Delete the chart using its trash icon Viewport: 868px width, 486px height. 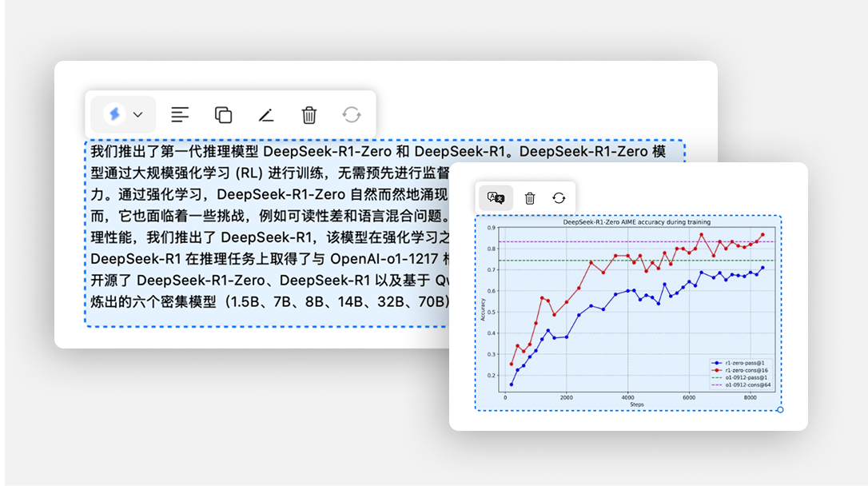529,197
